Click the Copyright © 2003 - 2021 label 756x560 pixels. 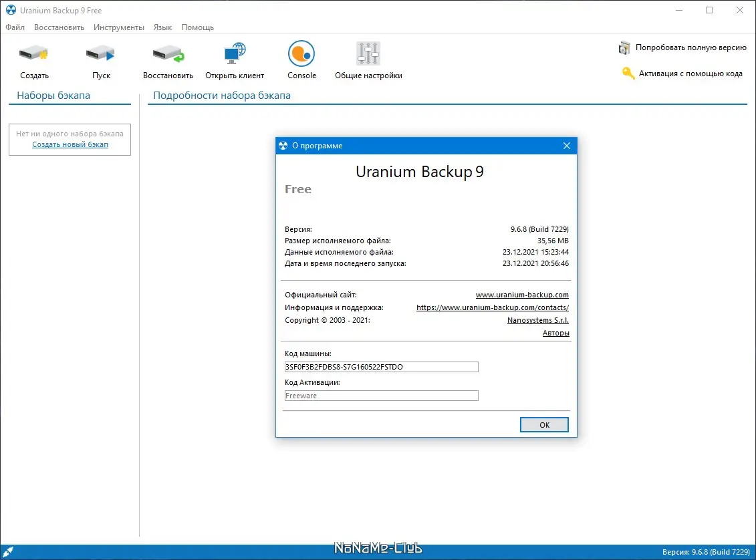328,321
